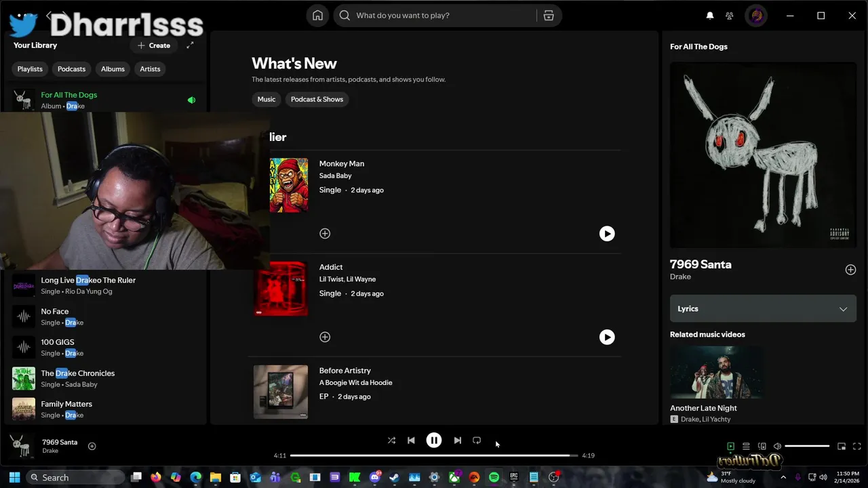This screenshot has width=868, height=488.
Task: Expand the Lyrics section
Action: (x=763, y=308)
